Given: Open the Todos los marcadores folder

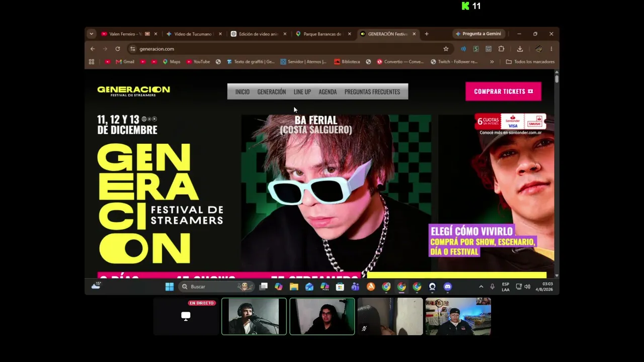Looking at the screenshot, I should 530,62.
